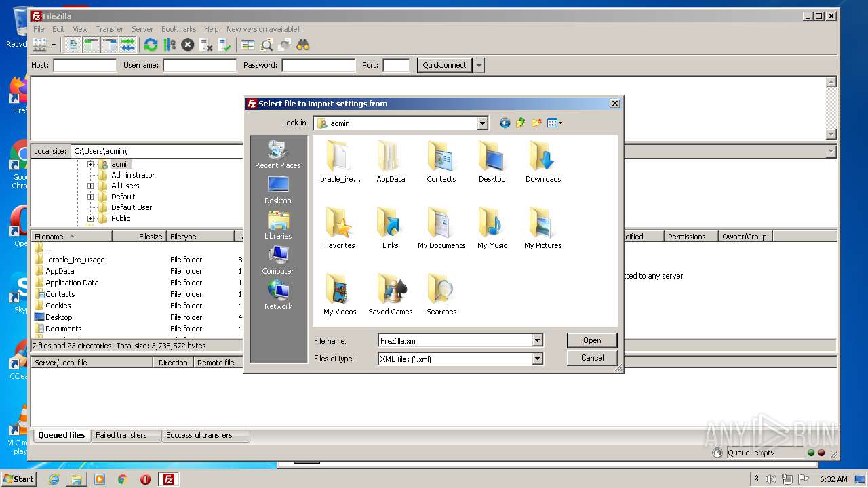Select the Saved Games folder
Image resolution: width=868 pixels, height=488 pixels.
[391, 294]
